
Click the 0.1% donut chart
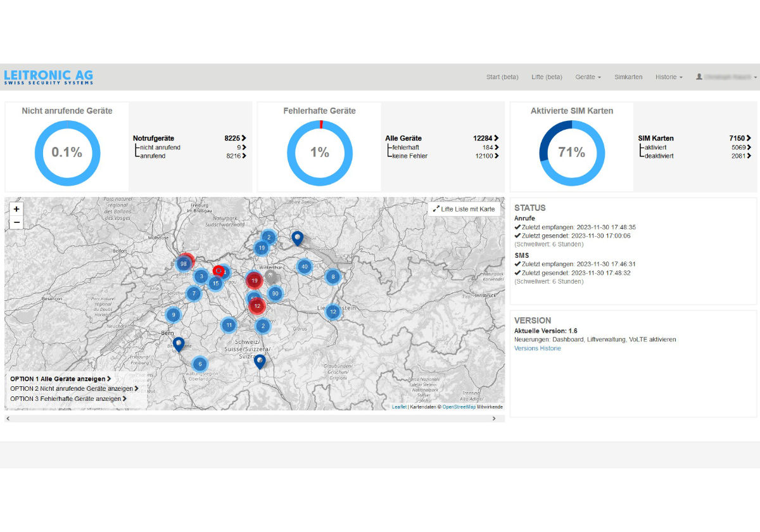click(x=67, y=153)
